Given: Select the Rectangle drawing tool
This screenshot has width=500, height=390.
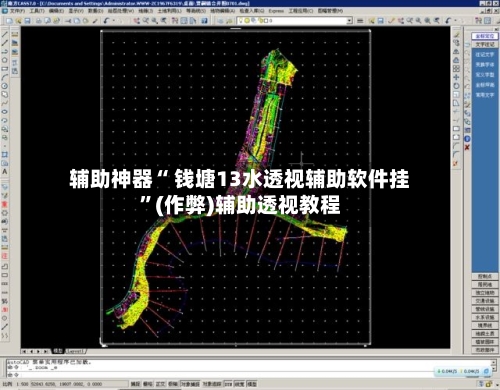Looking at the screenshot, I should 5,69.
